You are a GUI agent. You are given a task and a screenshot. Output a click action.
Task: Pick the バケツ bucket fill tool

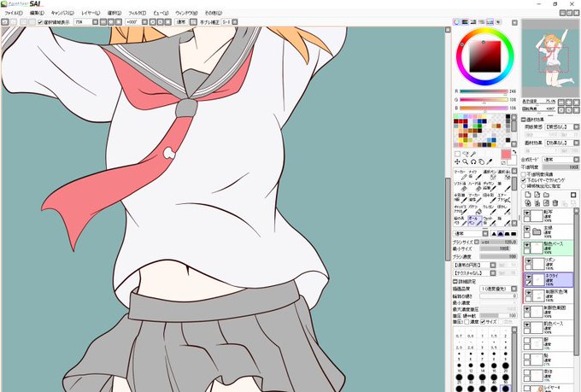[475, 209]
